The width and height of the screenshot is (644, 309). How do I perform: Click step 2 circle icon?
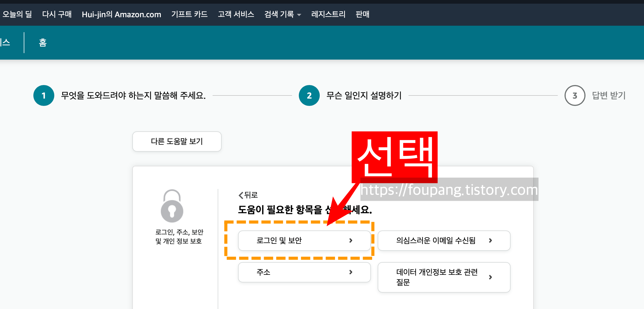(x=309, y=95)
